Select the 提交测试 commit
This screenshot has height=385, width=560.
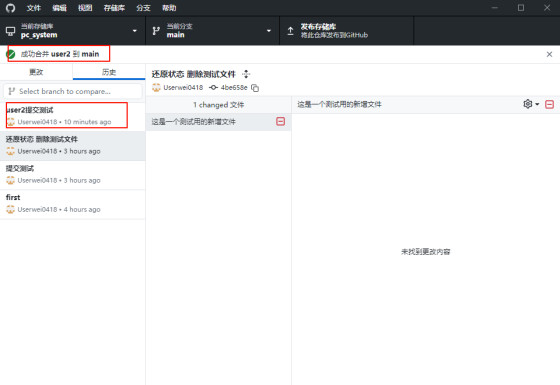(72, 175)
